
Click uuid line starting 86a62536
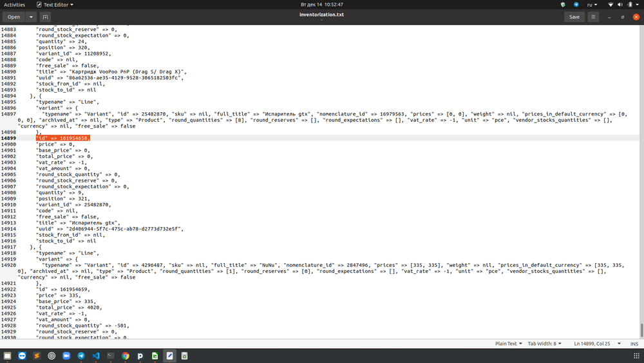point(110,78)
